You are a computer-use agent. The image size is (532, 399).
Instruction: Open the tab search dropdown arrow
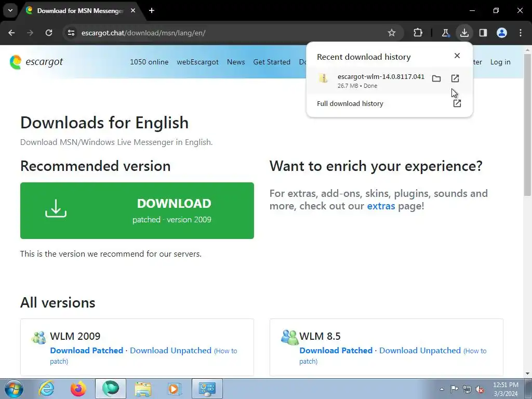10,10
